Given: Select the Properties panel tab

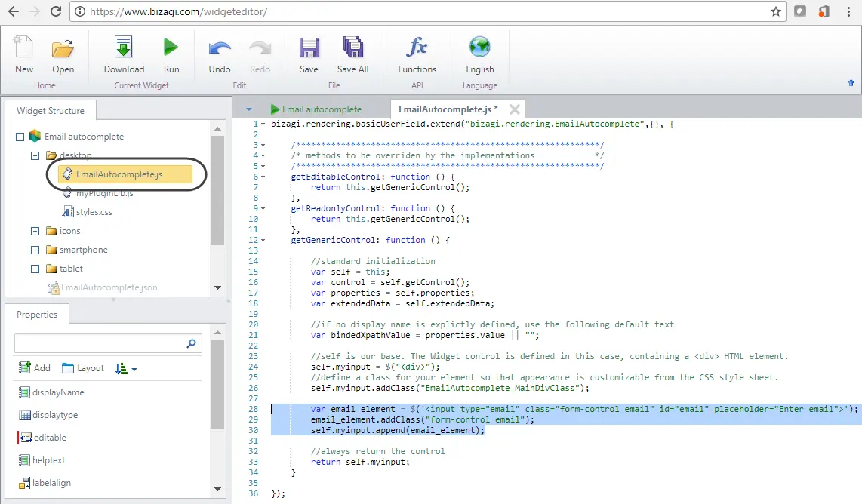Looking at the screenshot, I should point(37,315).
